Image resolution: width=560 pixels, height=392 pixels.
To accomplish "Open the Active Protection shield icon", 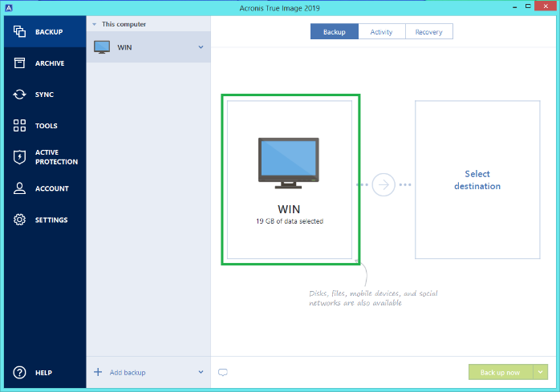I will 19,157.
